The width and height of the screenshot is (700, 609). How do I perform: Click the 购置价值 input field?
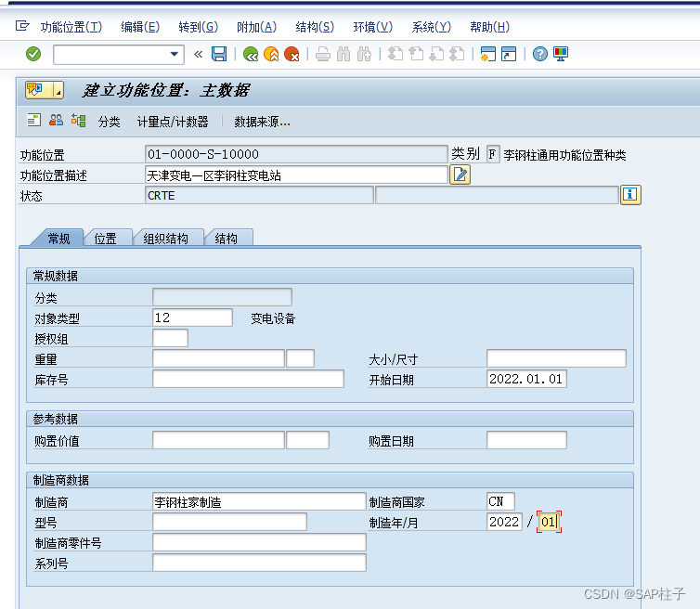[x=218, y=440]
